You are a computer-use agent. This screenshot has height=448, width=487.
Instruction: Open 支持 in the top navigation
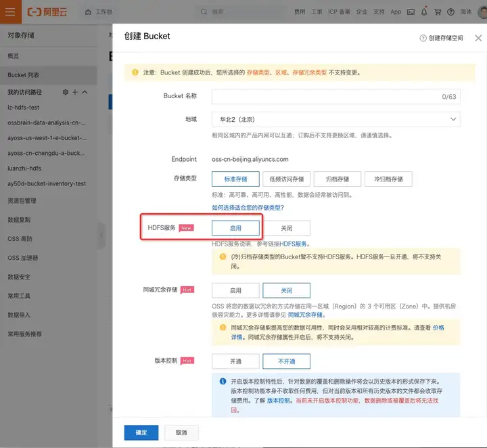pyautogui.click(x=379, y=12)
